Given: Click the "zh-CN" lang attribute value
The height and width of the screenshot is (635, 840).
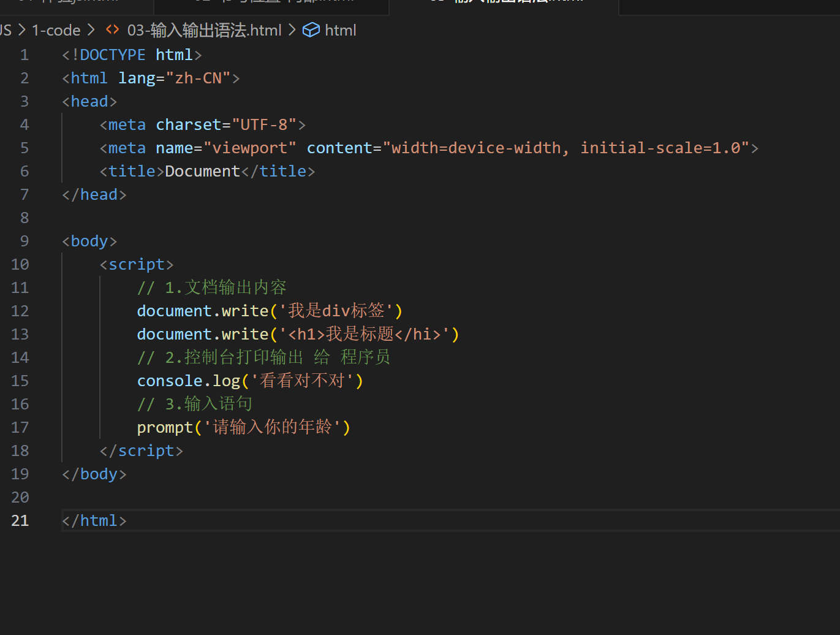Looking at the screenshot, I should click(x=198, y=78).
